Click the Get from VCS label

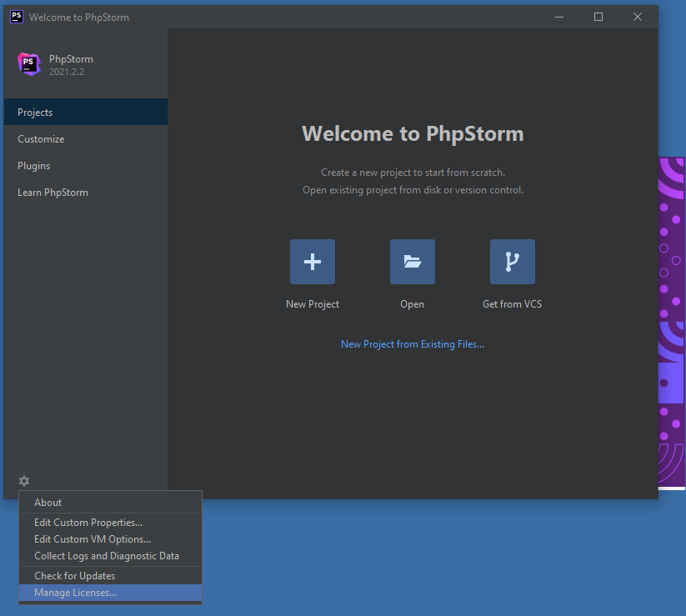pos(513,304)
